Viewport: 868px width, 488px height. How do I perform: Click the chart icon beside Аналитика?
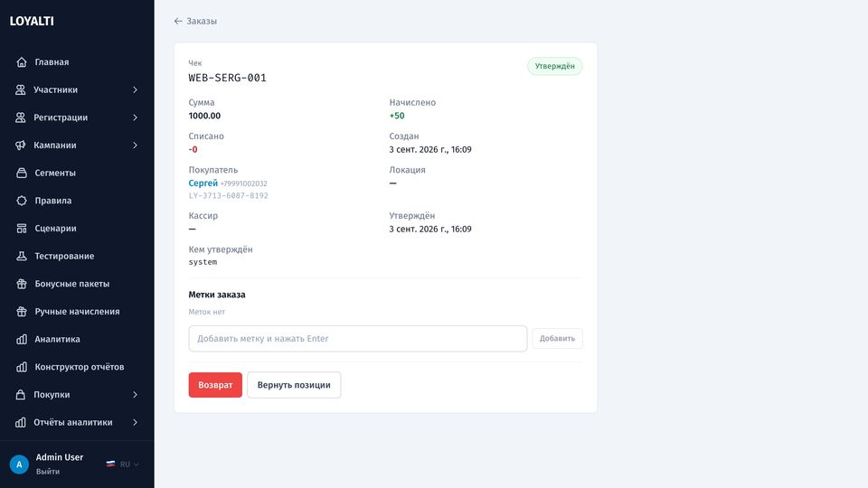(x=22, y=339)
